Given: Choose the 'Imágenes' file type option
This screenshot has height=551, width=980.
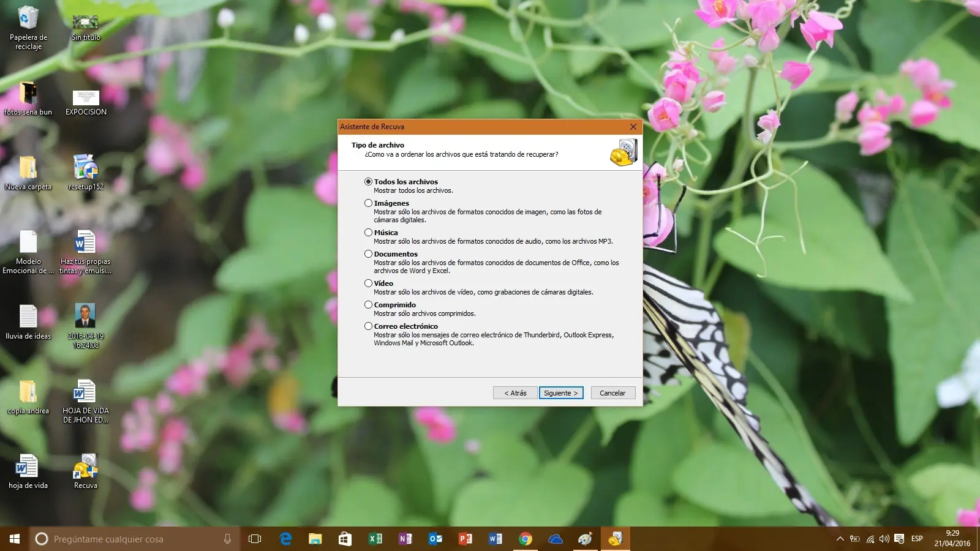Looking at the screenshot, I should [368, 203].
